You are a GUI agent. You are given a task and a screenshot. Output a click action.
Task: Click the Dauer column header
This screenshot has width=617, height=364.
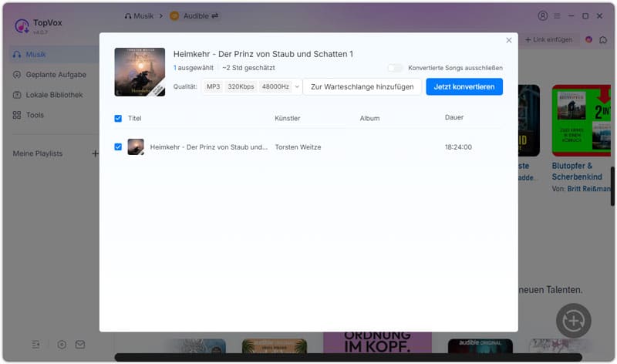tap(454, 117)
